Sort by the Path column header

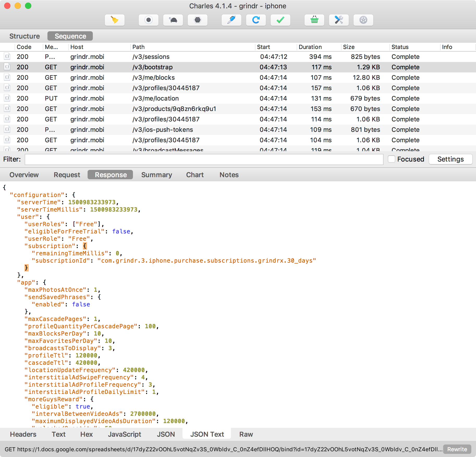tap(192, 47)
